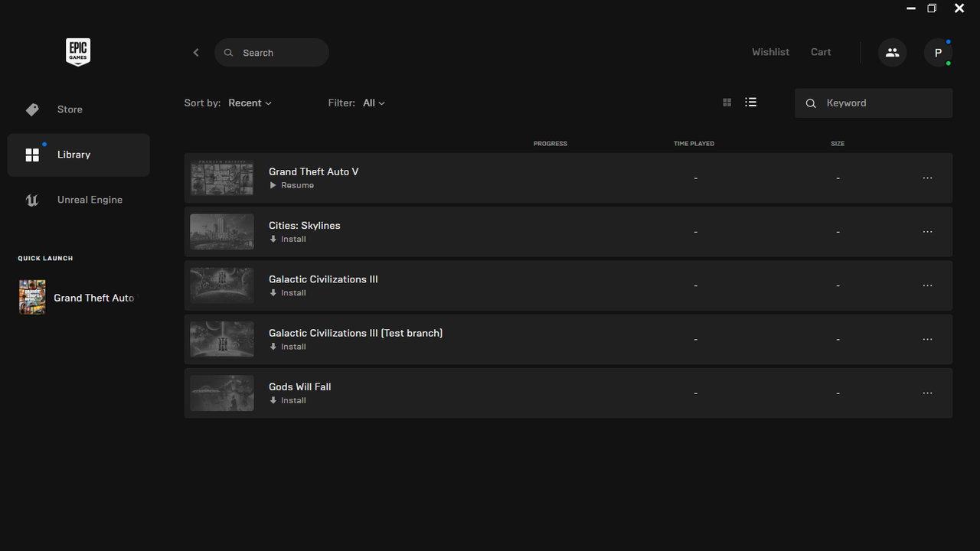Click the Epic Games logo
The height and width of the screenshot is (551, 980).
pyautogui.click(x=78, y=52)
